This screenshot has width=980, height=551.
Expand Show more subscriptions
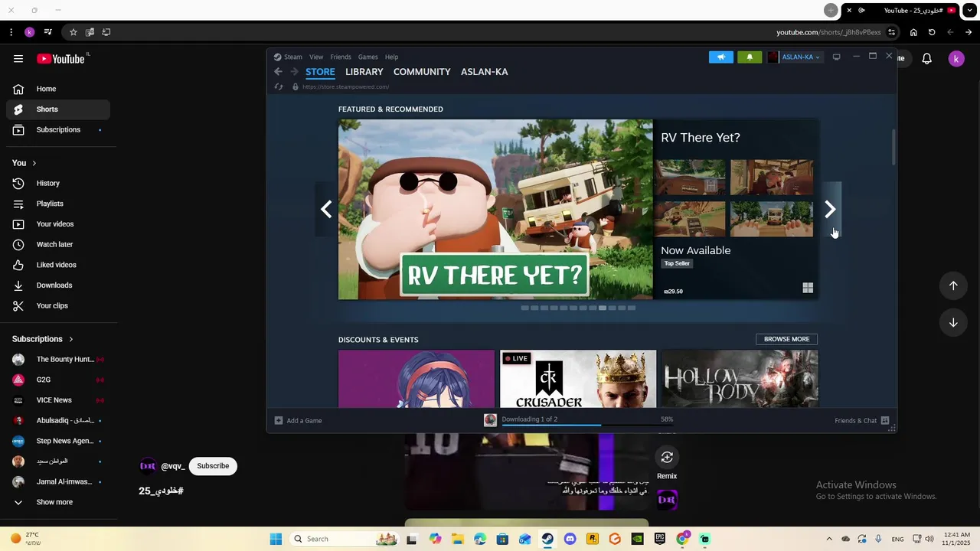coord(54,502)
